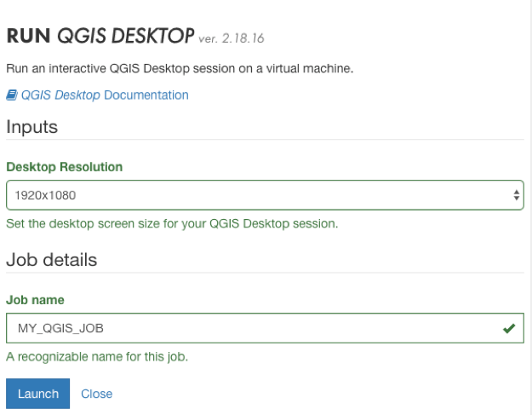Click the Close link next to Launch

click(x=96, y=394)
